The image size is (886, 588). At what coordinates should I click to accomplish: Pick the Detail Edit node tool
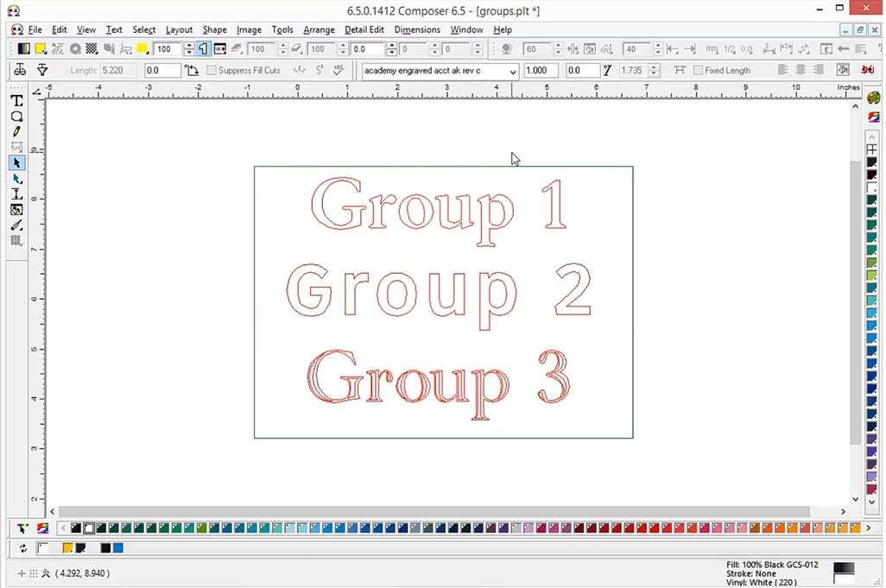[x=16, y=179]
